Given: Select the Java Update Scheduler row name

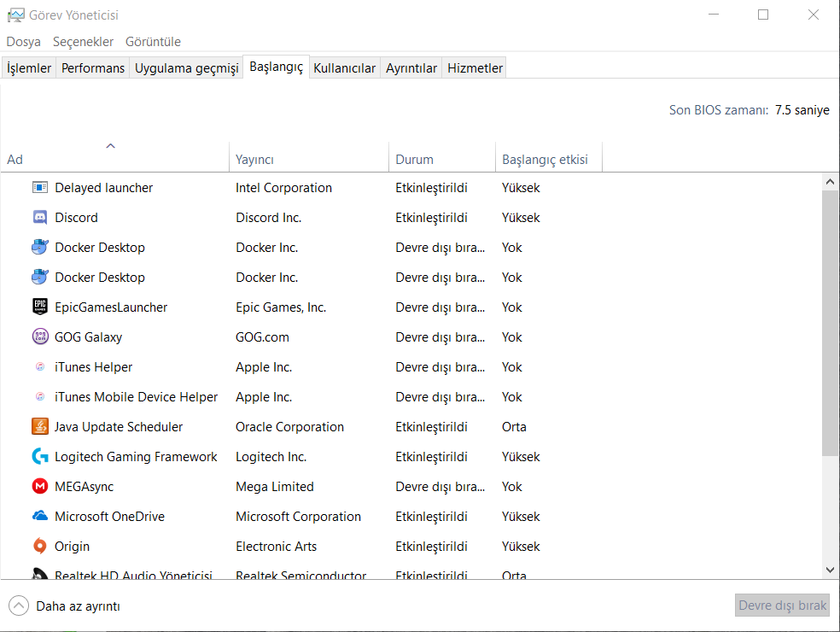Looking at the screenshot, I should [x=119, y=427].
